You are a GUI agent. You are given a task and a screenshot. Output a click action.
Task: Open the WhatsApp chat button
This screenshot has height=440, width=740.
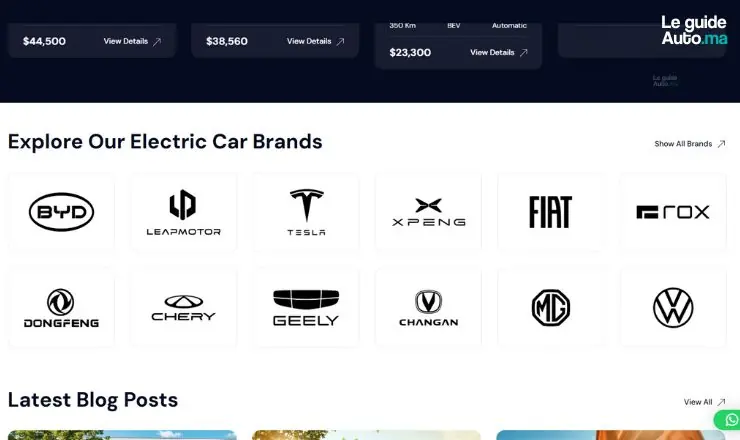(x=729, y=419)
